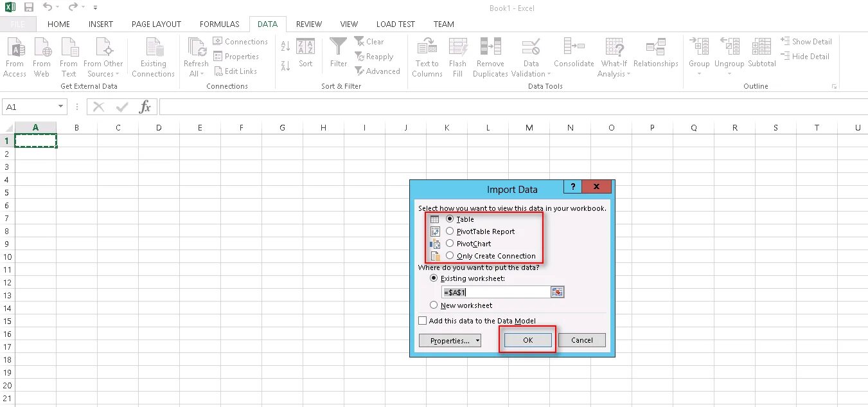Clear the current filter

pos(369,42)
